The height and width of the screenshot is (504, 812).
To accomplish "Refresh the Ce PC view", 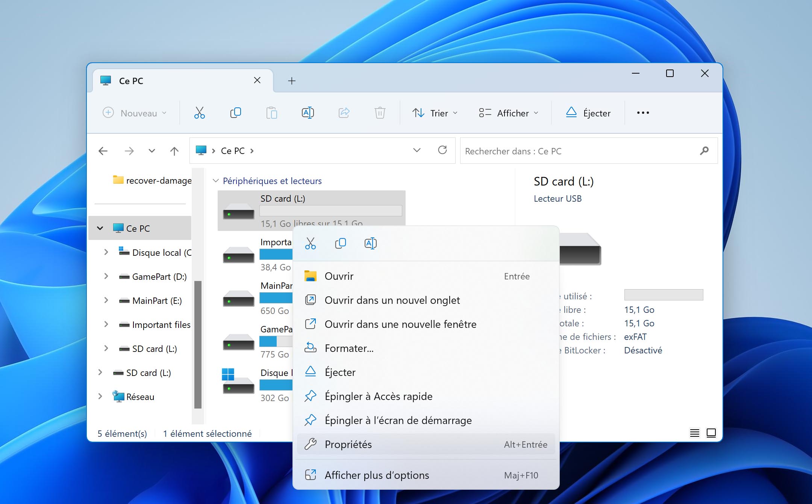I will (x=442, y=150).
